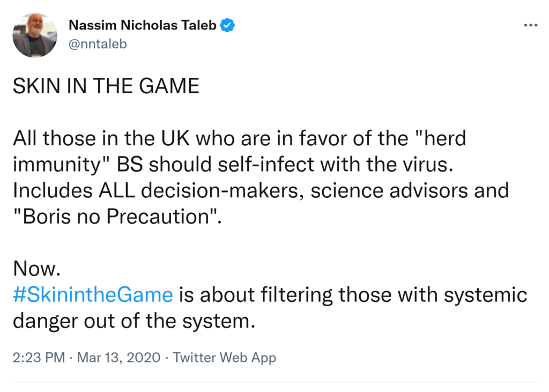This screenshot has width=549, height=392.
Task: Open Nassim Taleb's profile picture
Action: click(35, 35)
